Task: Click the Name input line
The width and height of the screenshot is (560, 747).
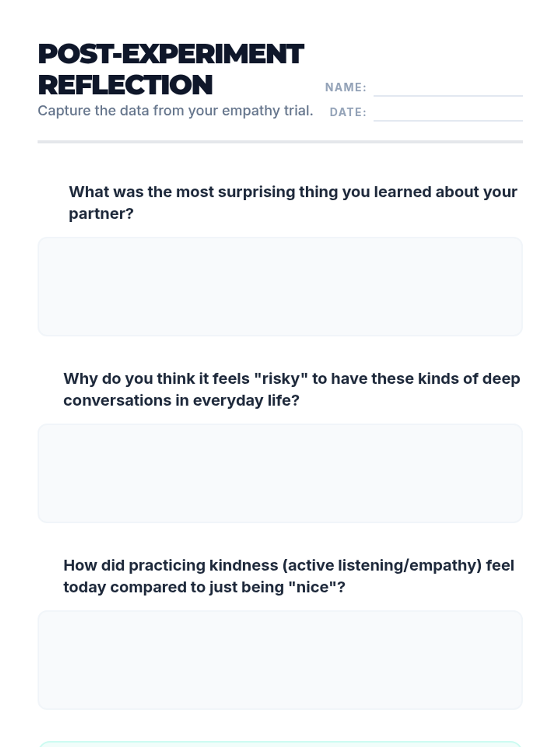Action: coord(448,88)
